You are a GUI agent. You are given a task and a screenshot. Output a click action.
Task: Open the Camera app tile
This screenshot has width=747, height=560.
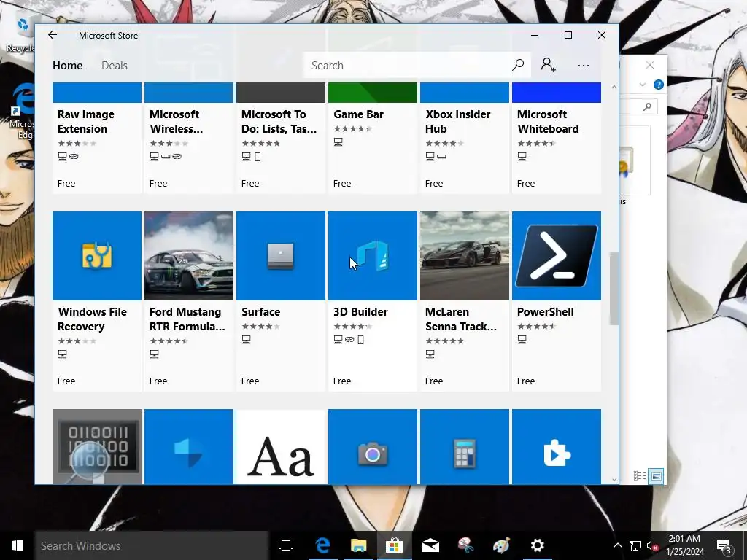[373, 447]
